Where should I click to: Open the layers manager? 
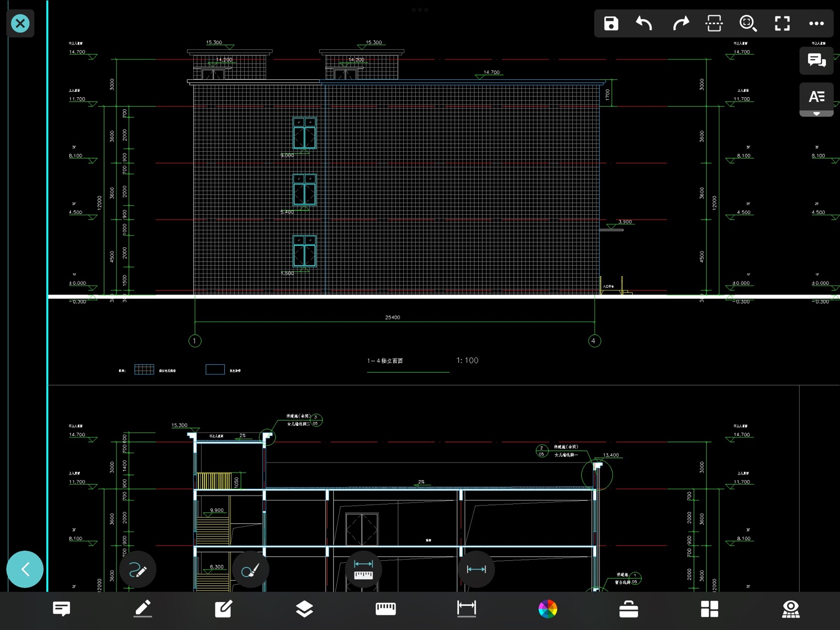click(304, 609)
